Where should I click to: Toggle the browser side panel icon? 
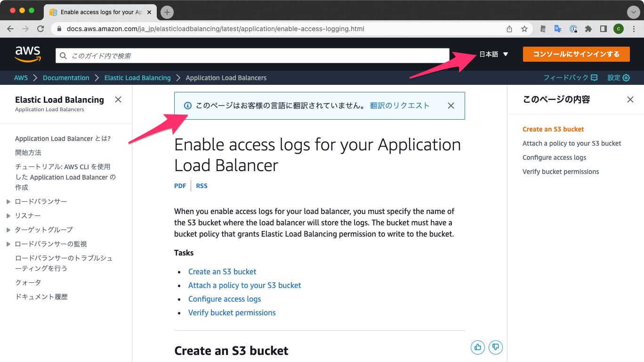(603, 29)
